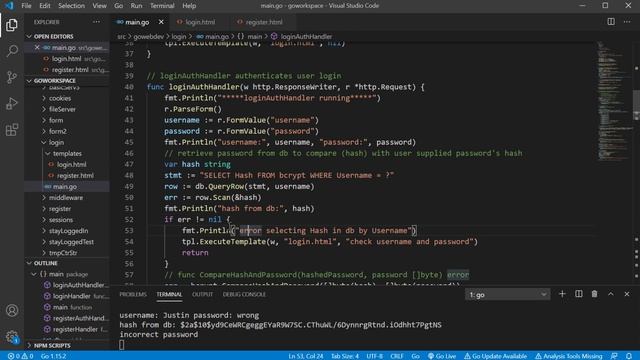The image size is (640, 360).
Task: Click Analysis Tools Missing warning
Action: 569,356
